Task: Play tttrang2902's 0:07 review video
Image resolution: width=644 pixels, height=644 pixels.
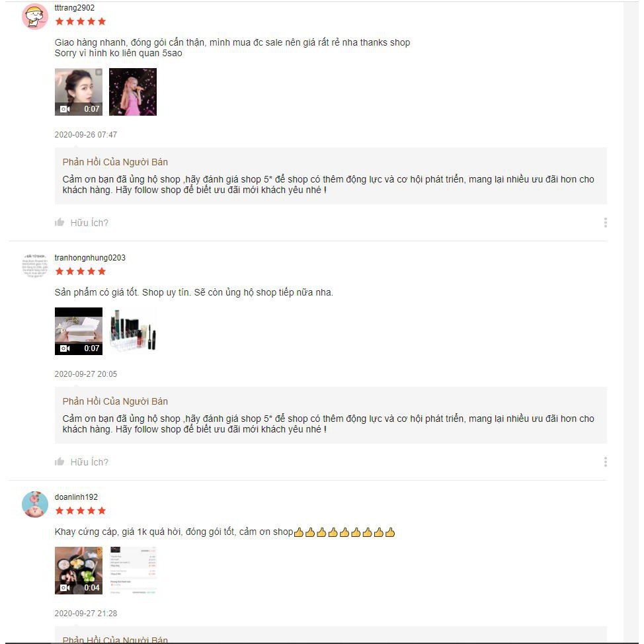Action: coord(79,92)
